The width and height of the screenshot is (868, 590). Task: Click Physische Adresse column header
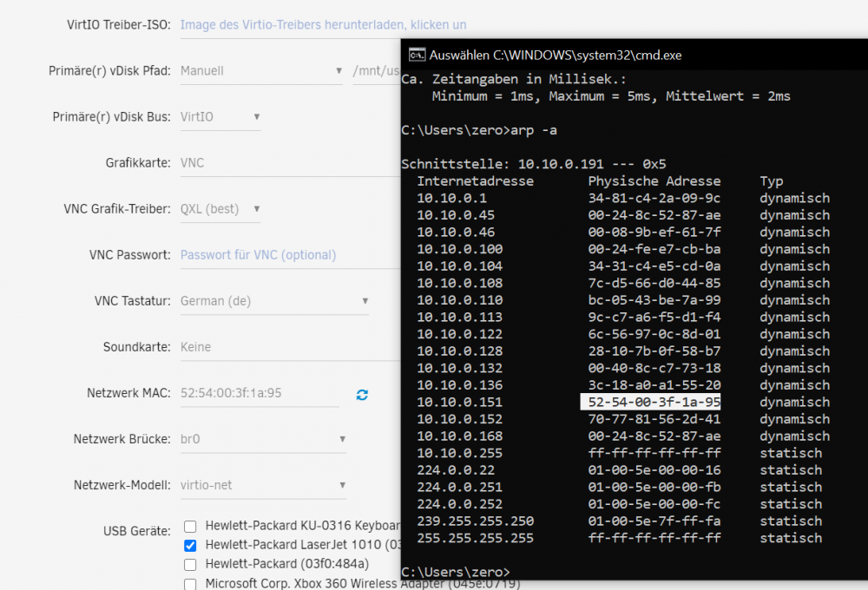(654, 181)
